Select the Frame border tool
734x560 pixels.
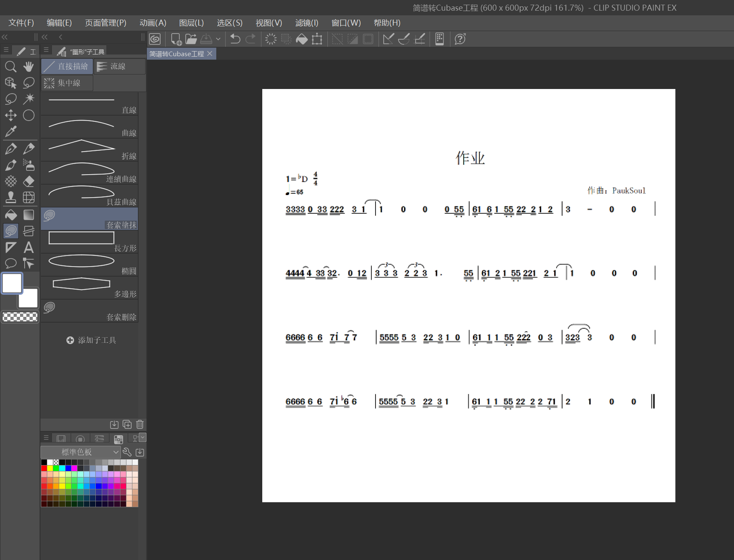[x=29, y=231]
